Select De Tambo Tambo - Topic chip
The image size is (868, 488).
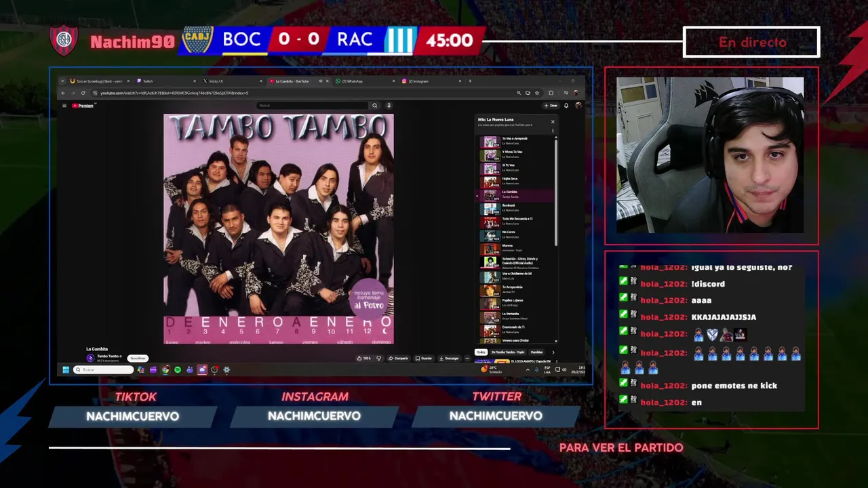point(508,352)
